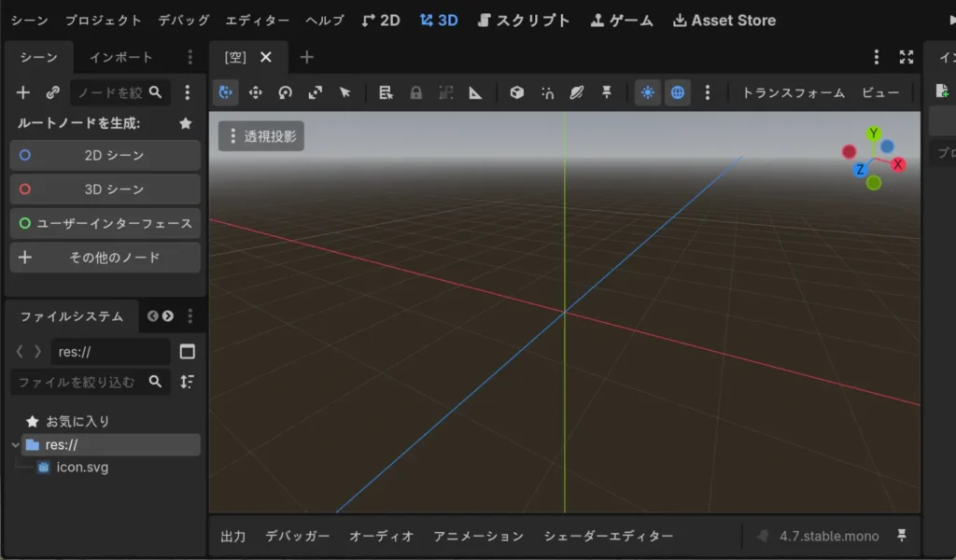Click the favorite nodes star icon
This screenshot has width=956, height=560.
186,123
